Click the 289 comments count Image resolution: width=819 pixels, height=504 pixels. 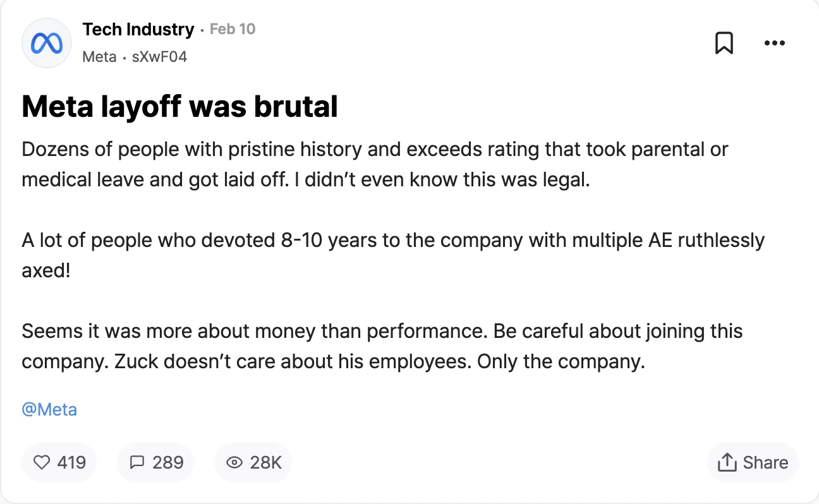168,462
